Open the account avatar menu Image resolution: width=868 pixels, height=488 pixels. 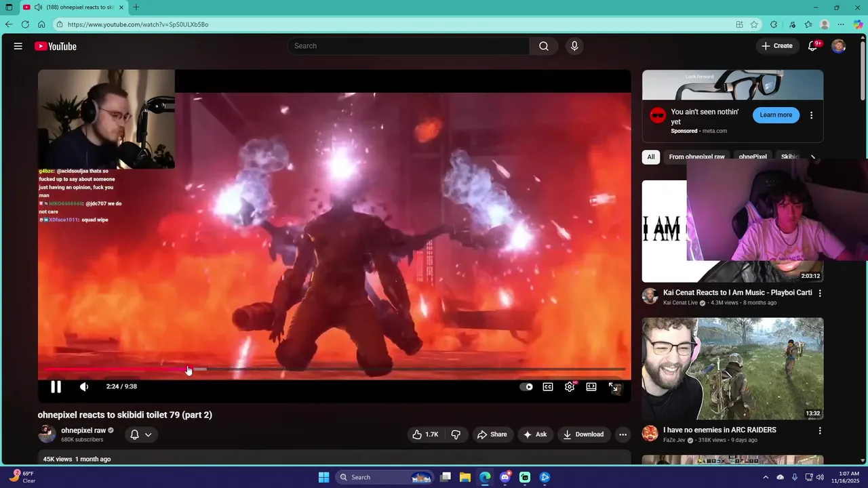click(839, 46)
